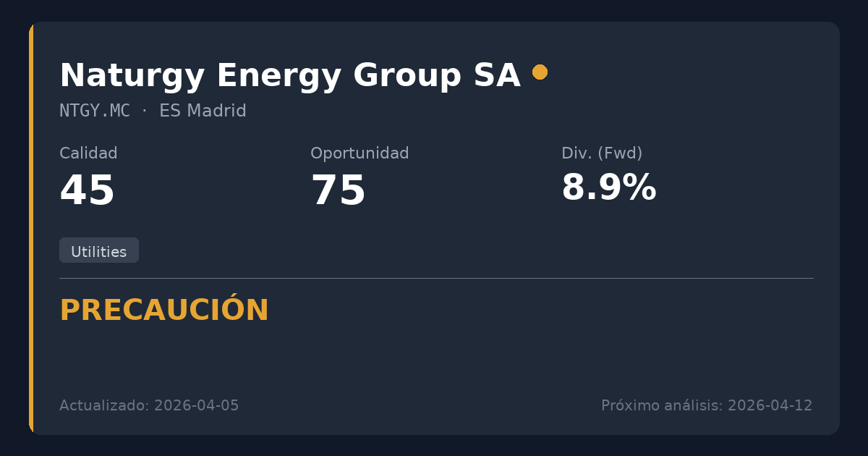
Task: Click the orange status dot beside the title
Action: pos(540,72)
